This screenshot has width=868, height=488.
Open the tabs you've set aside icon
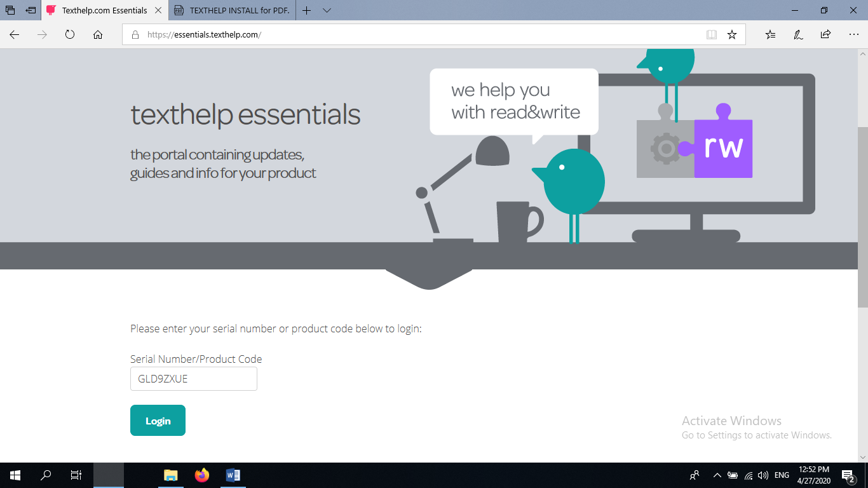(x=10, y=10)
